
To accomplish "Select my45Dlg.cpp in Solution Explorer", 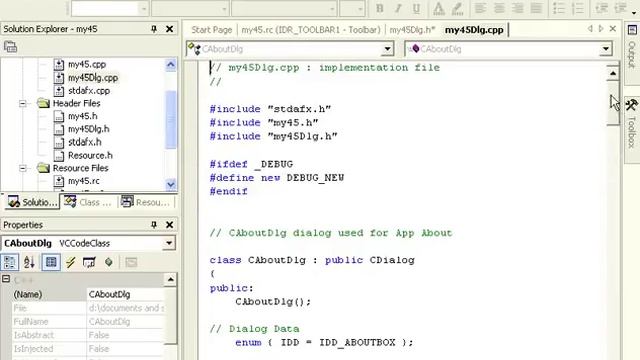I will (x=93, y=78).
